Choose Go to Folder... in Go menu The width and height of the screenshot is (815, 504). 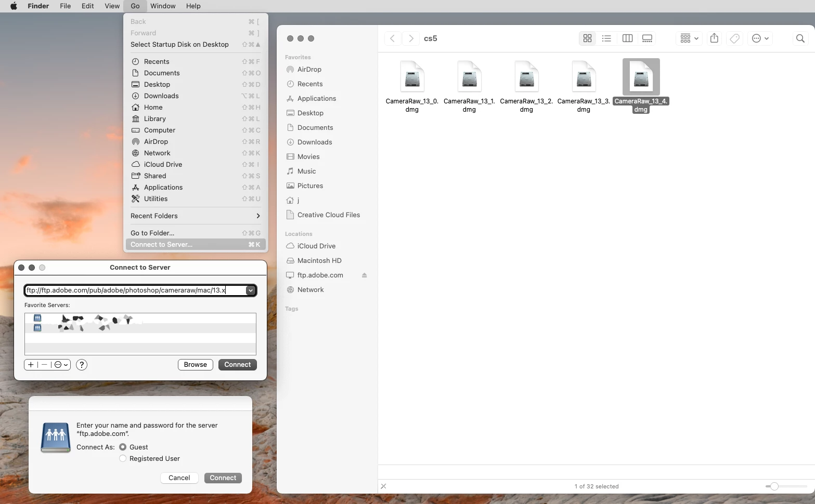click(196, 233)
